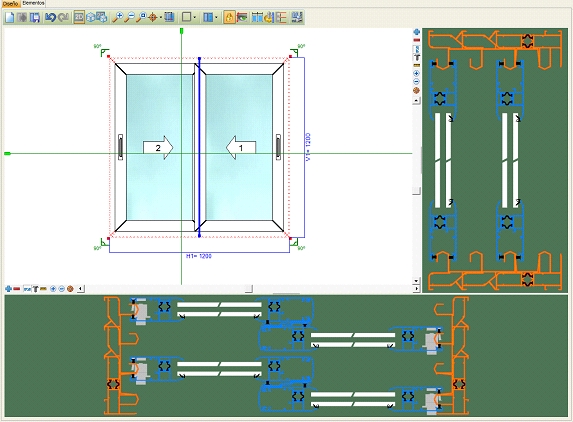Switch to the 3D cube view
The height and width of the screenshot is (422, 573).
tap(90, 17)
